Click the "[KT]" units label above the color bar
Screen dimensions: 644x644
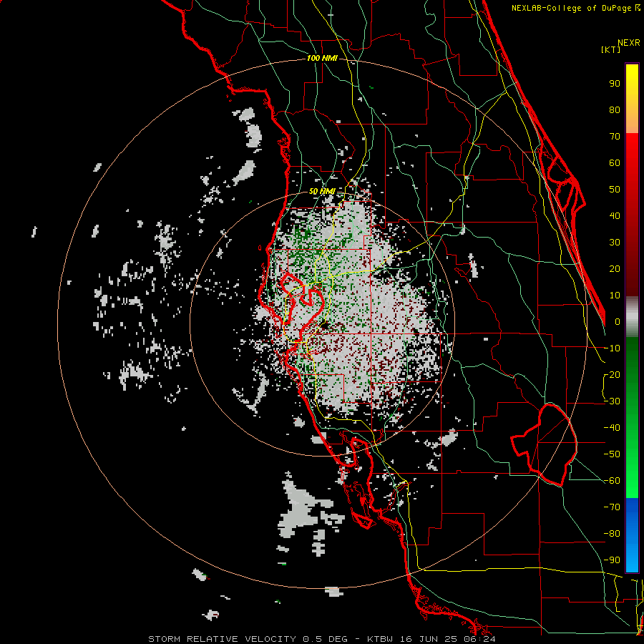point(611,49)
